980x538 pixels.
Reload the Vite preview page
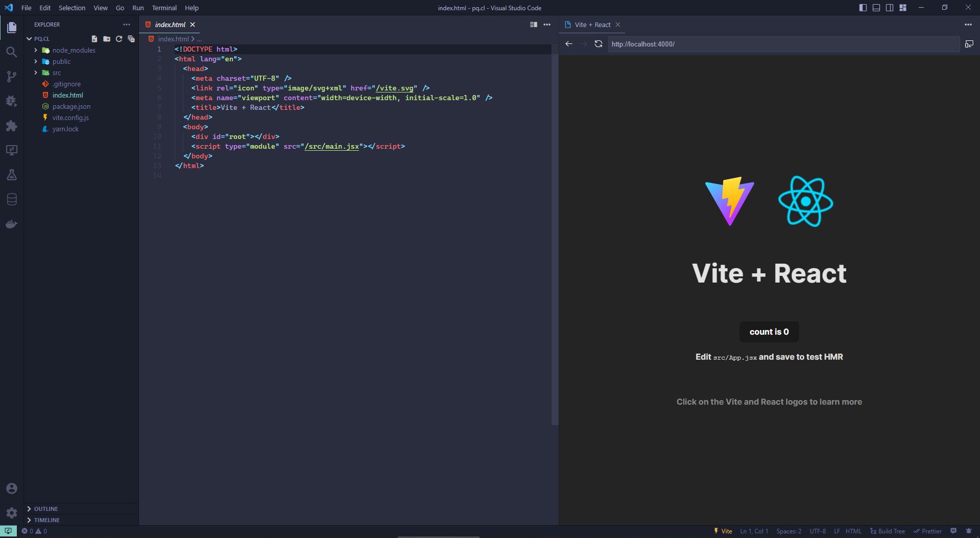[599, 44]
